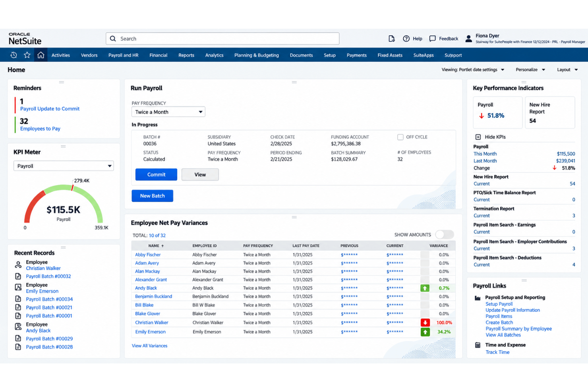Open the Payroll and HR menu
The height and width of the screenshot is (392, 588).
point(123,55)
